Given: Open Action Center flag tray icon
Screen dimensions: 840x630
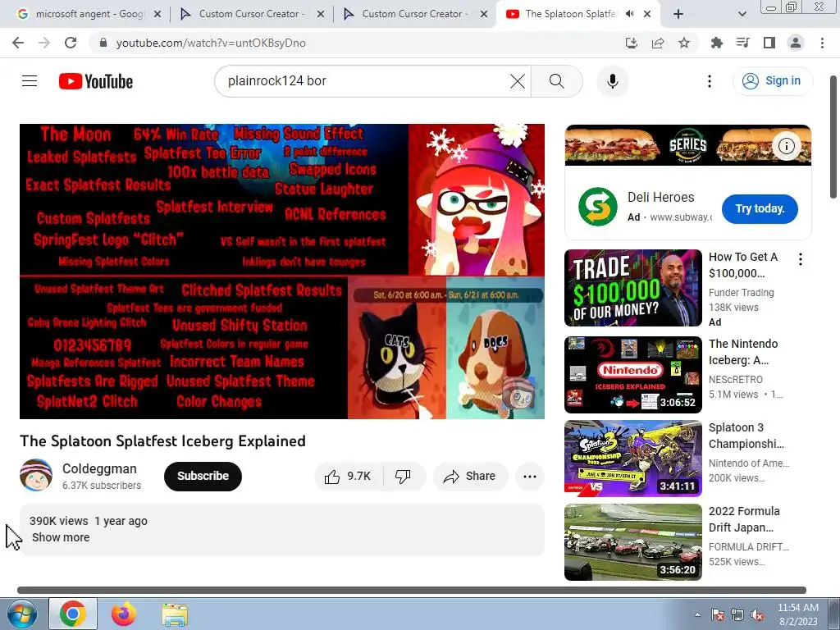Looking at the screenshot, I should click(718, 614).
